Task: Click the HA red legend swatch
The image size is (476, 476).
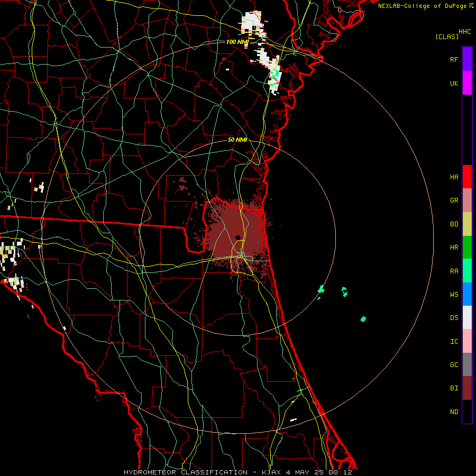Action: 467,177
